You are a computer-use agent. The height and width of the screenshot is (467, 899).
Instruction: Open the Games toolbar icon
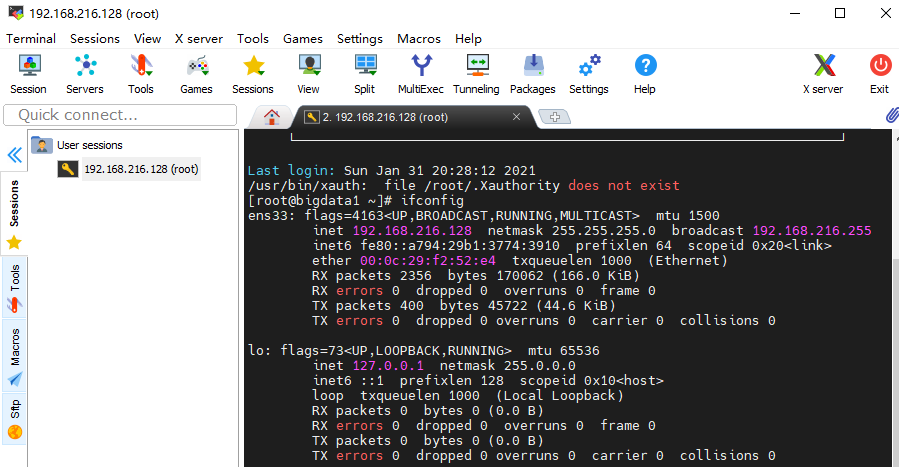197,74
